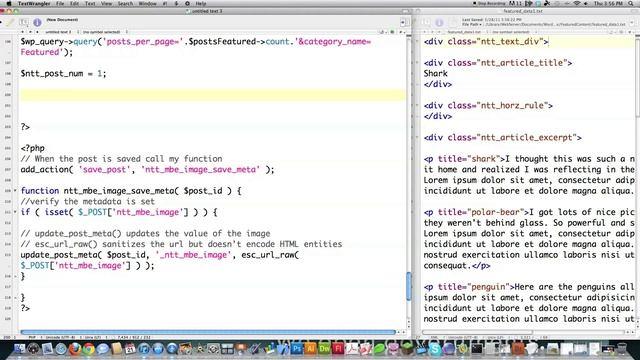Screen dimensions: 640x360
Task: Open Dashboard from the dock
Action: tap(33, 349)
